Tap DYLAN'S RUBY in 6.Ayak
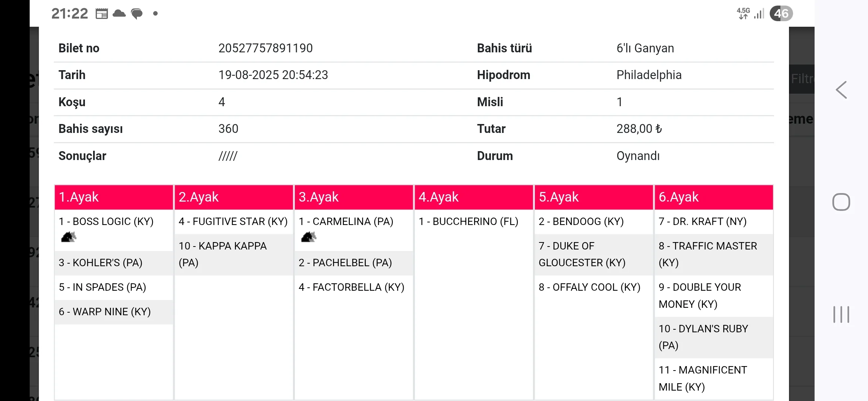 tap(703, 337)
